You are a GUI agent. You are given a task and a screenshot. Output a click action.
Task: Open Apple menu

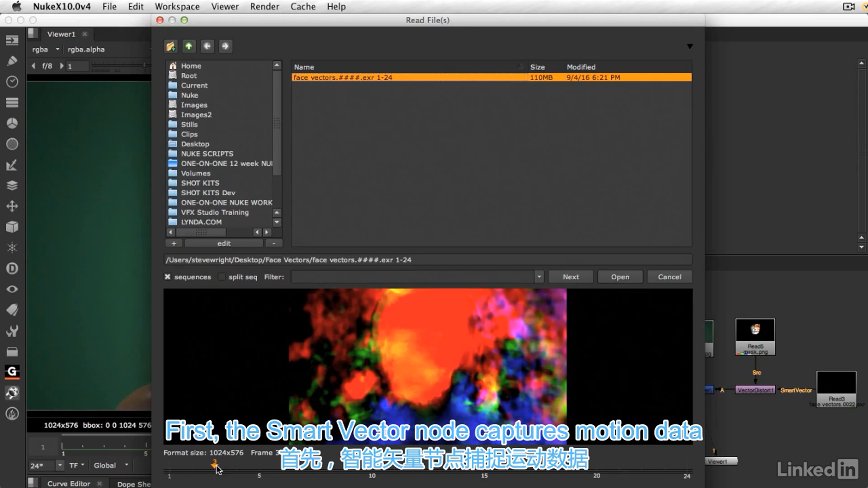click(x=16, y=6)
